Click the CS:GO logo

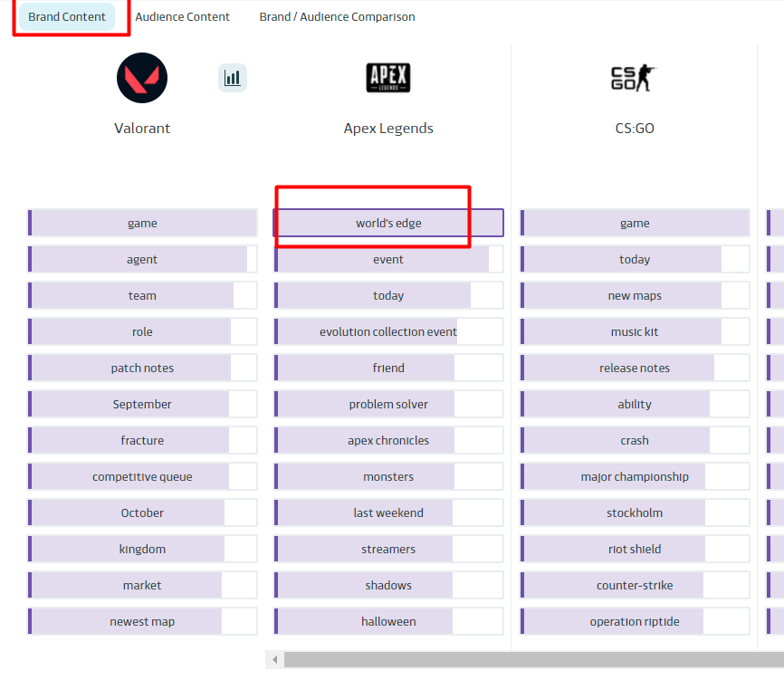coord(634,78)
